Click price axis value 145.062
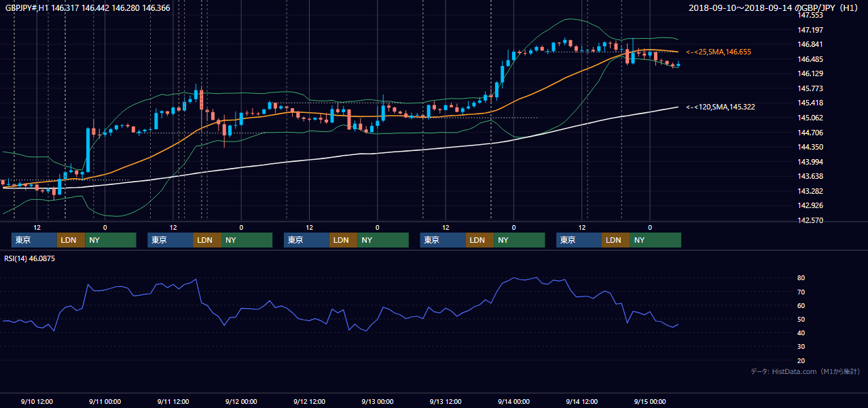Image resolution: width=868 pixels, height=408 pixels. 810,118
